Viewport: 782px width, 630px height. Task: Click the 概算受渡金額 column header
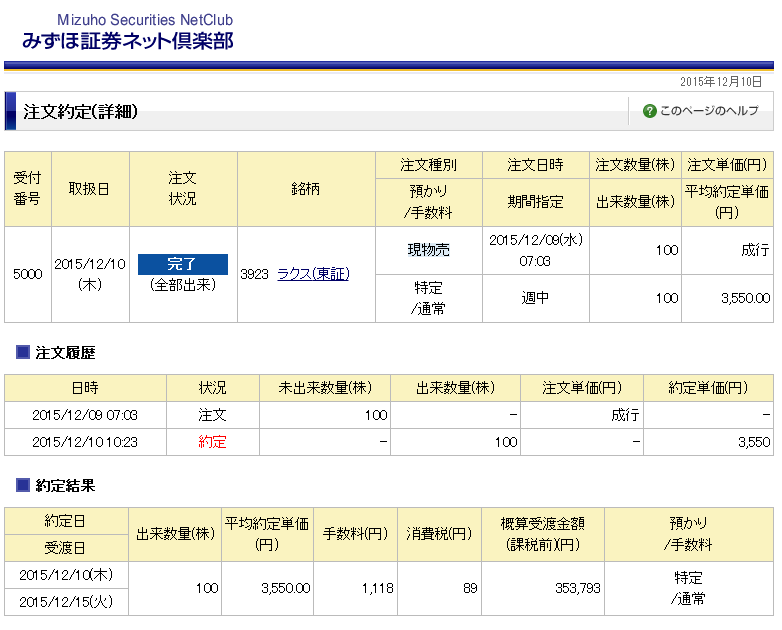pyautogui.click(x=543, y=534)
